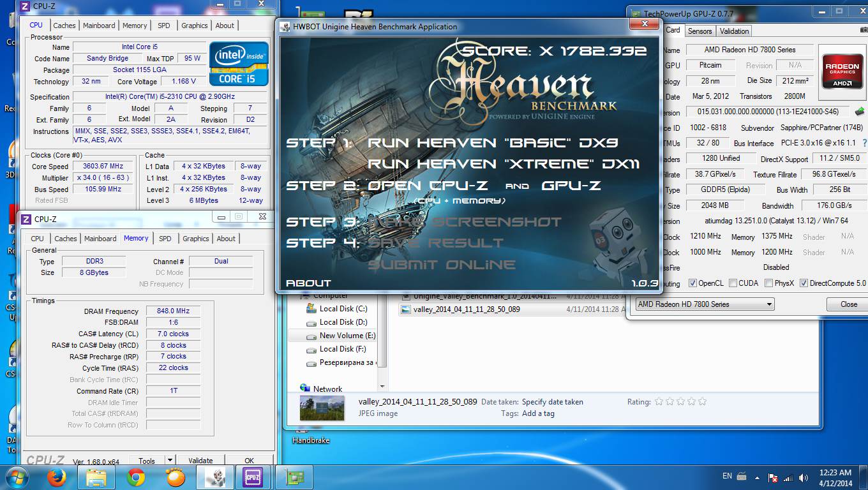
Task: Open Windows Explorer from the taskbar
Action: 96,477
